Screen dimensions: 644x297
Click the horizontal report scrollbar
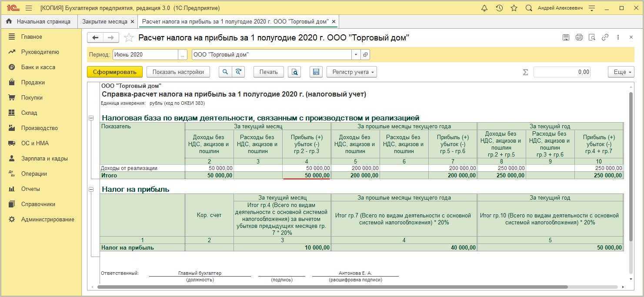tap(333, 287)
